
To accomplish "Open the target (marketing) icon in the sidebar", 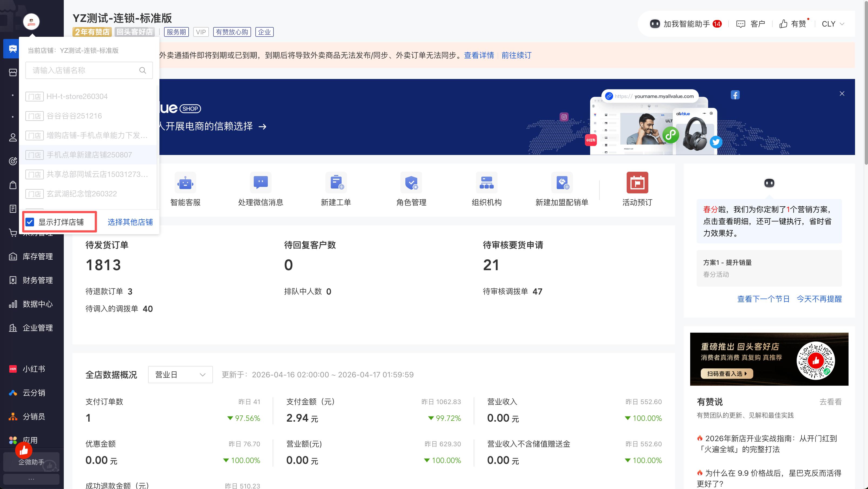I will (13, 161).
